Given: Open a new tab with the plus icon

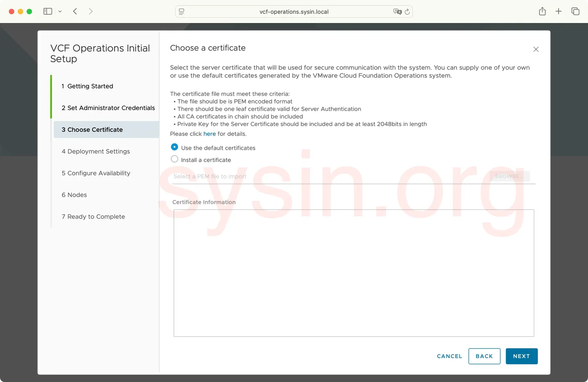Looking at the screenshot, I should (559, 11).
